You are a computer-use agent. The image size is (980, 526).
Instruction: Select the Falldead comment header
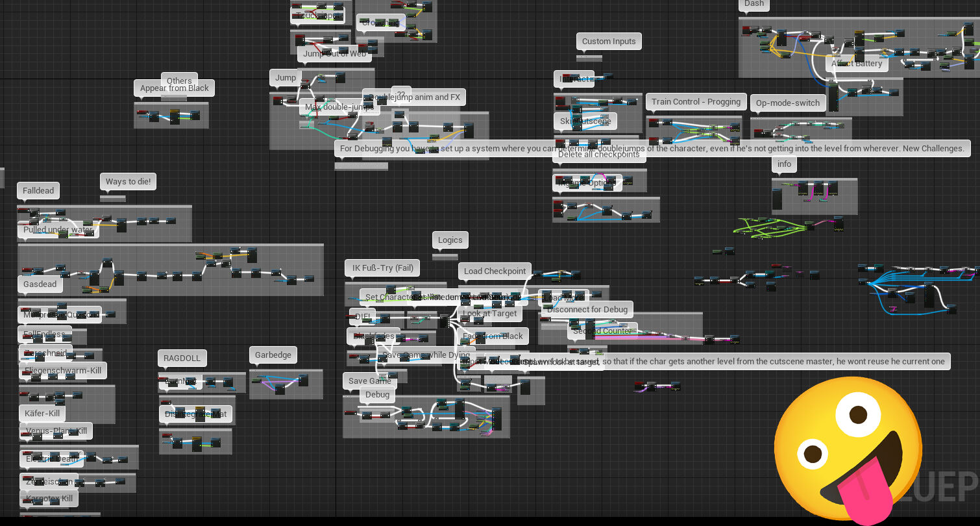(38, 191)
